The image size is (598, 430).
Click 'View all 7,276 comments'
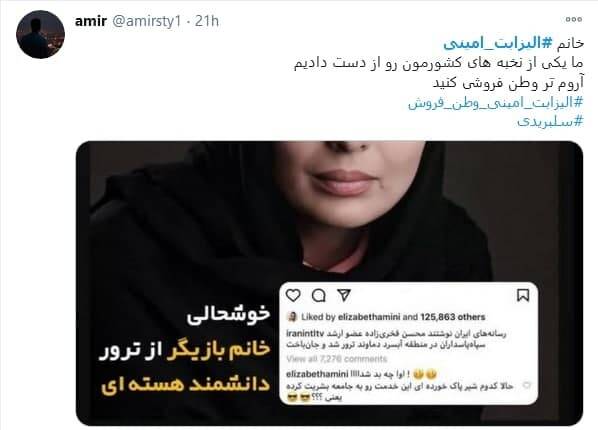coord(337,359)
